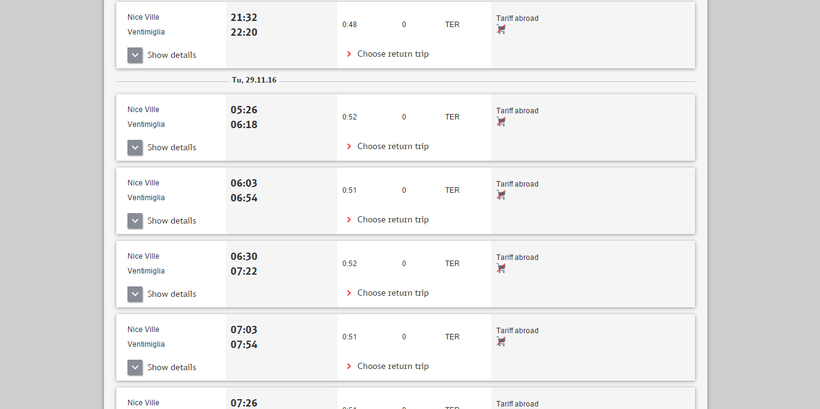Click TER product label of 05:26 train
820x409 pixels.
coord(452,117)
